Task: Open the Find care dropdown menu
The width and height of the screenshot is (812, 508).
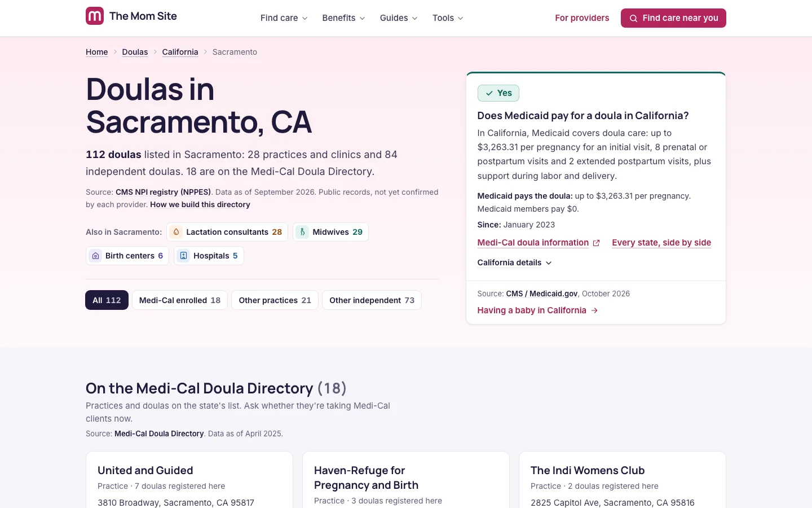Action: pos(284,18)
